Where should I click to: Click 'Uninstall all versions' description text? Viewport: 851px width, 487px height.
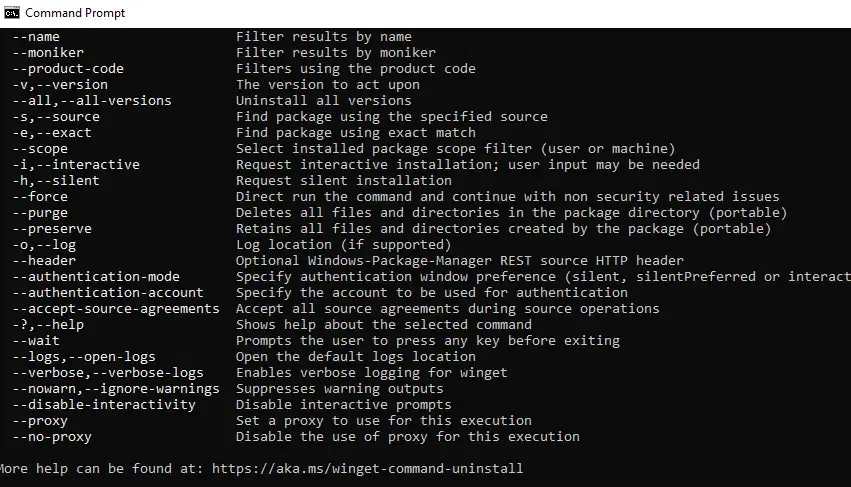point(323,101)
